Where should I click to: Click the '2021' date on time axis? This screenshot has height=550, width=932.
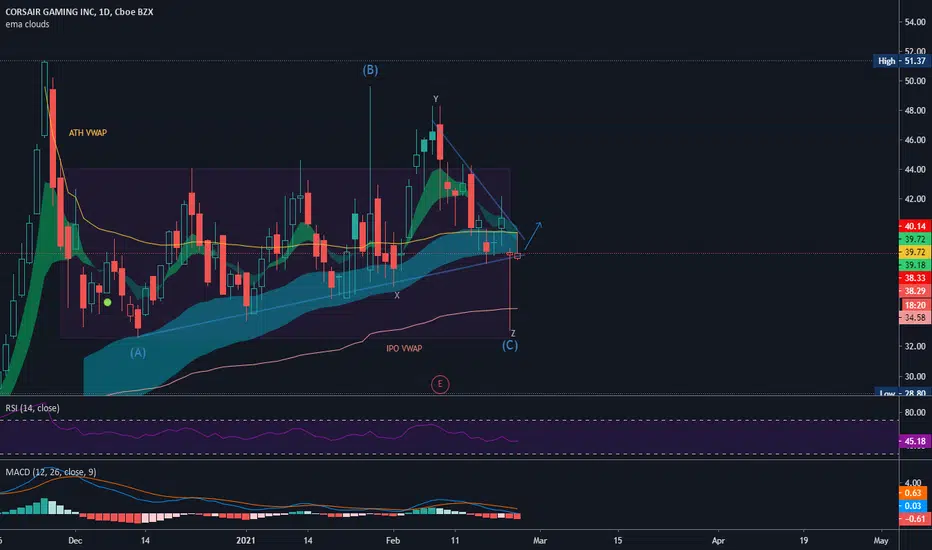pyautogui.click(x=245, y=540)
